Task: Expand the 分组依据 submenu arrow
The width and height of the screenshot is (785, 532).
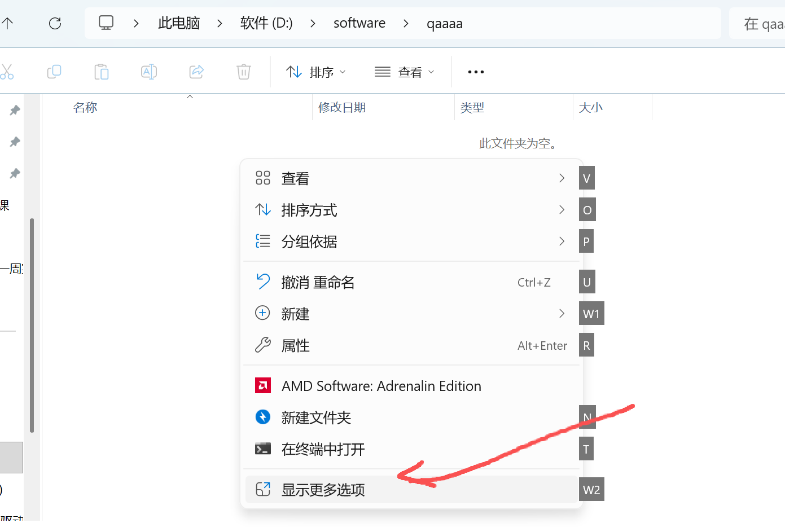Action: click(562, 241)
